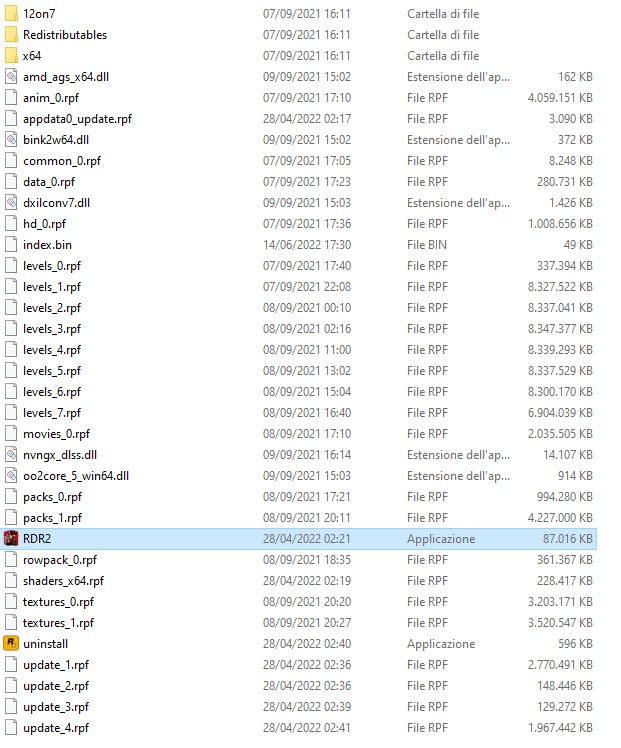The height and width of the screenshot is (748, 621).
Task: Click the common_0.rpf file icon
Action: (x=11, y=160)
